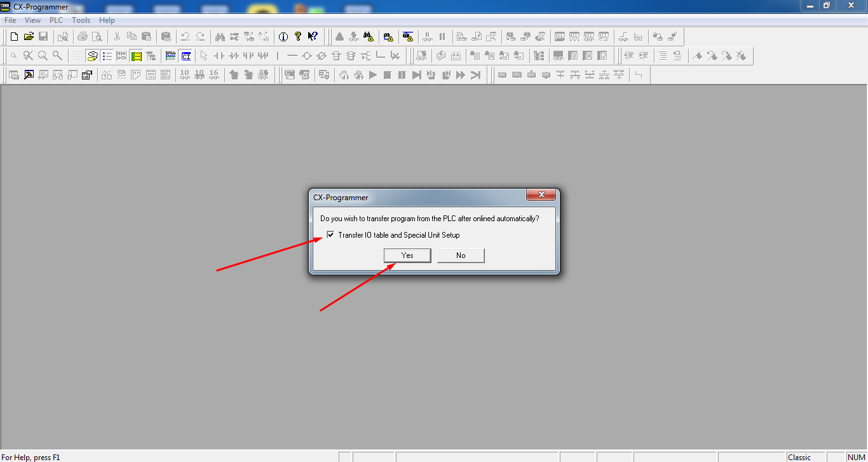Open the View menu
Image resolution: width=868 pixels, height=462 pixels.
pyautogui.click(x=33, y=20)
